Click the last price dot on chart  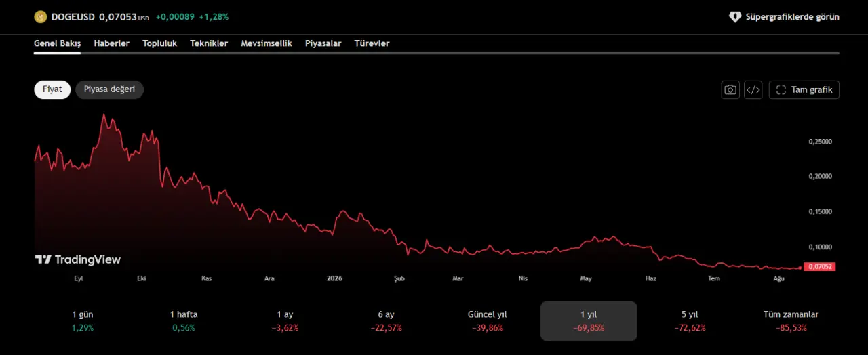(802, 268)
